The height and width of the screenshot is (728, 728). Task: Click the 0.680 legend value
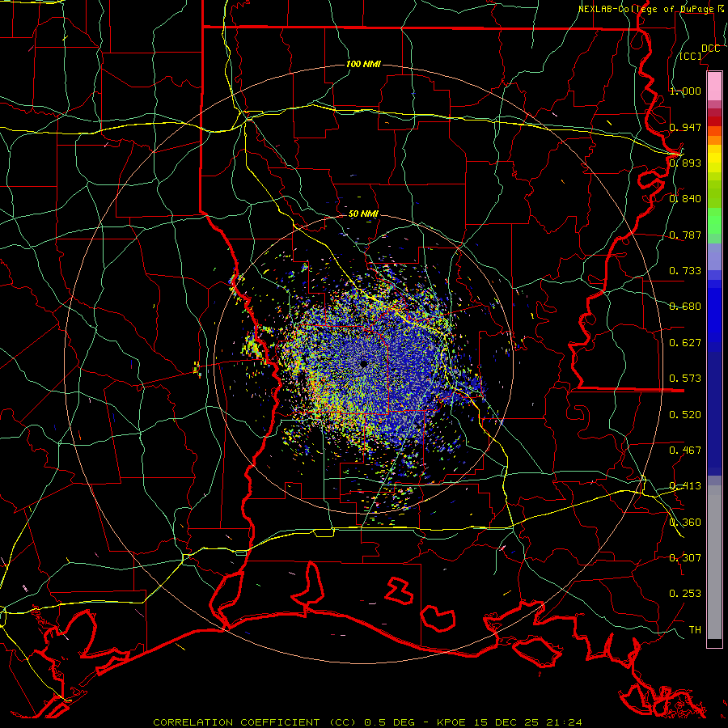[x=685, y=307]
